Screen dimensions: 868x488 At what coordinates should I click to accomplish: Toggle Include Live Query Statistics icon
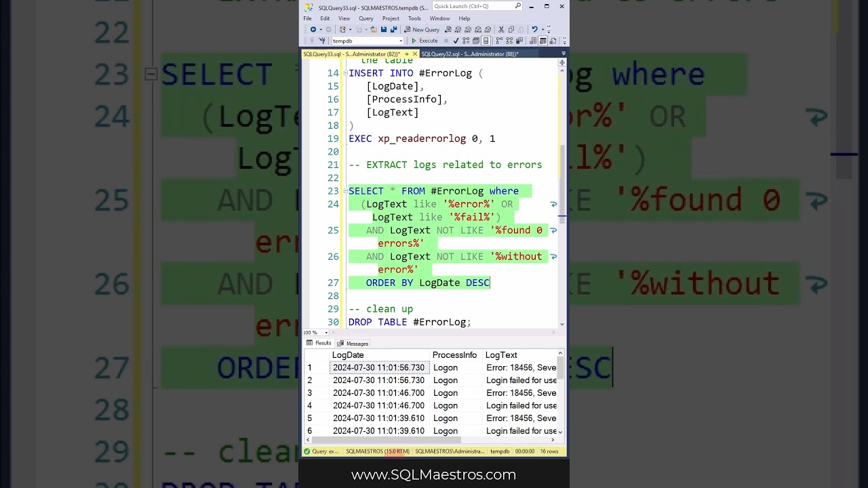coord(509,41)
